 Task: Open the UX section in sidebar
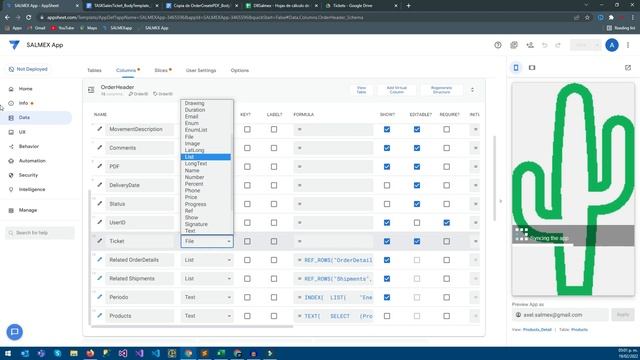tap(22, 132)
